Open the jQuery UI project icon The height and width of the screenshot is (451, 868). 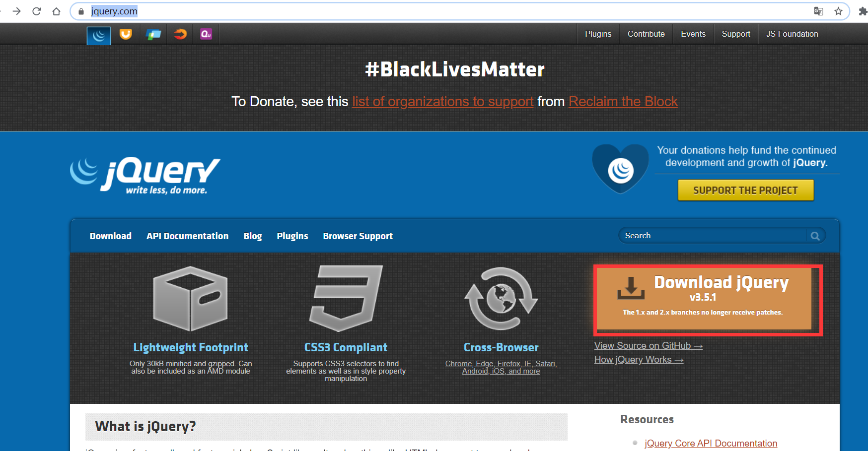coord(126,34)
